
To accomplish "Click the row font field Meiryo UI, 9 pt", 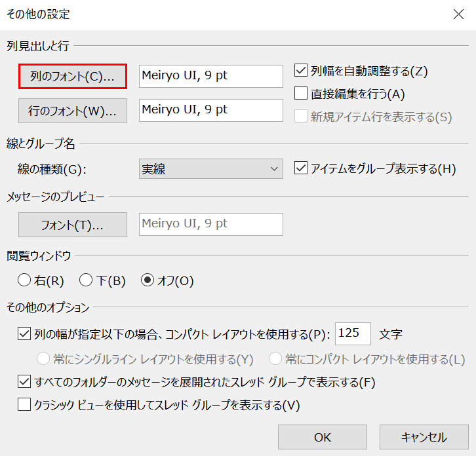I will click(211, 110).
